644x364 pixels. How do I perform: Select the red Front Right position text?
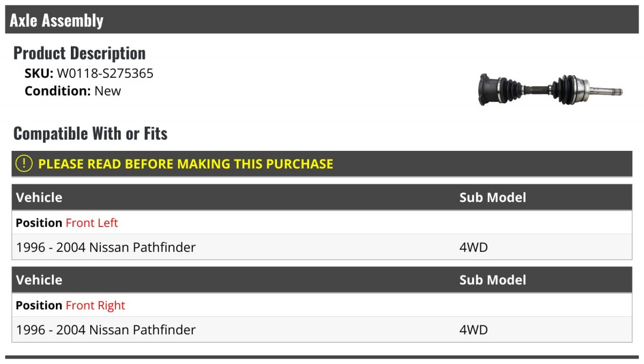click(95, 305)
